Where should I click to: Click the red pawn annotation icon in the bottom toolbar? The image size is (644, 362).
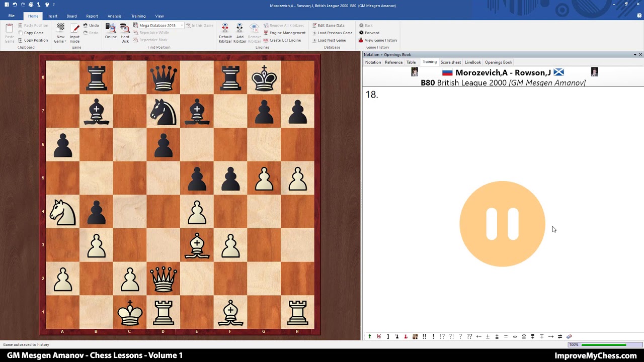[x=406, y=336]
